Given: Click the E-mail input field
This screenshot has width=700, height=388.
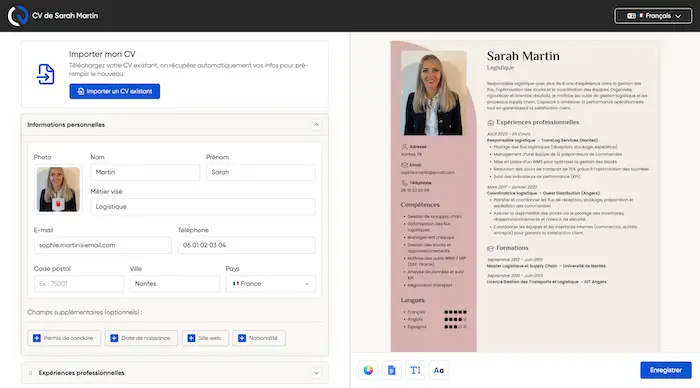Looking at the screenshot, I should 103,245.
